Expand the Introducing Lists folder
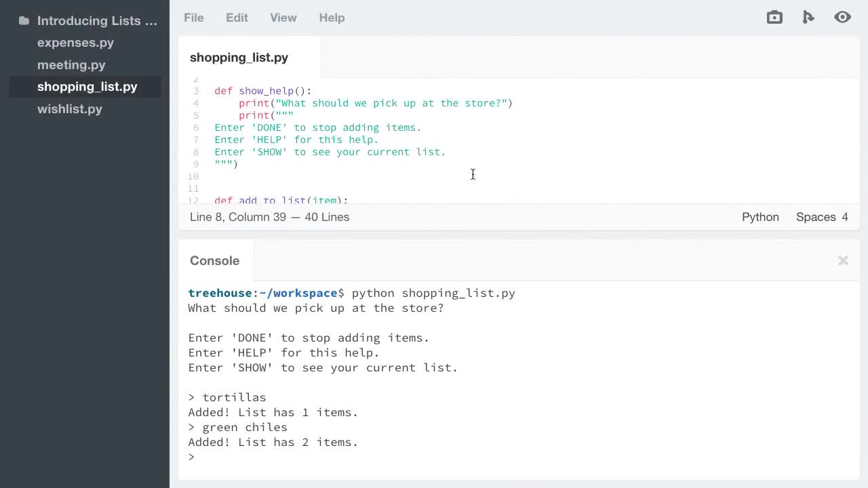 97,20
